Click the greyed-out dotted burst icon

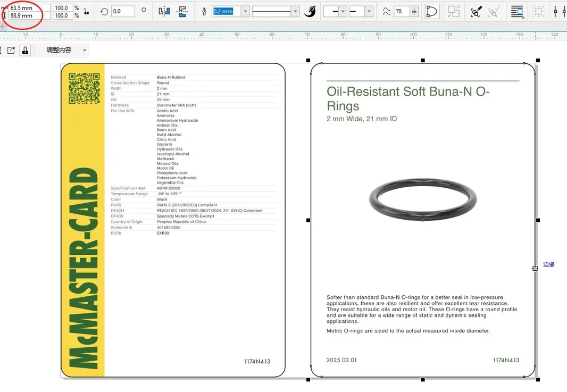[538, 12]
